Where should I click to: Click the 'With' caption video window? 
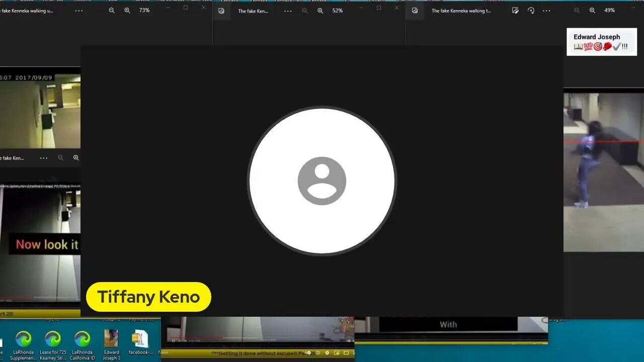tap(451, 324)
